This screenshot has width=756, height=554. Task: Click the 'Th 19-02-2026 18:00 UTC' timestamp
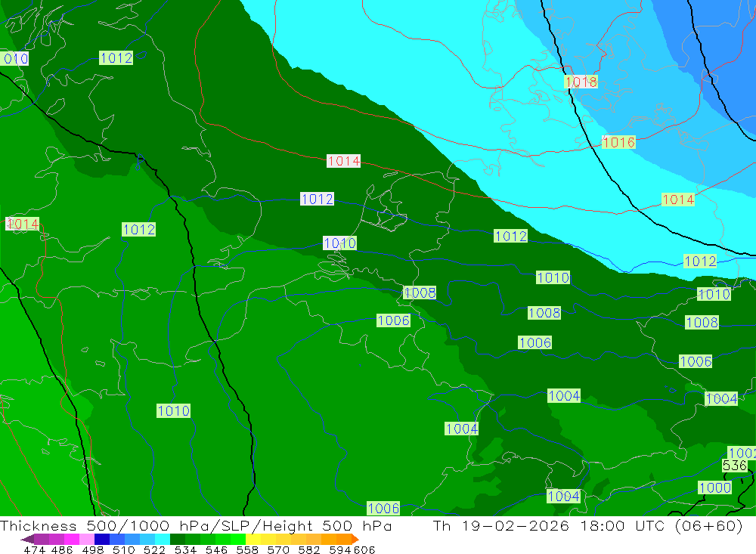click(549, 525)
